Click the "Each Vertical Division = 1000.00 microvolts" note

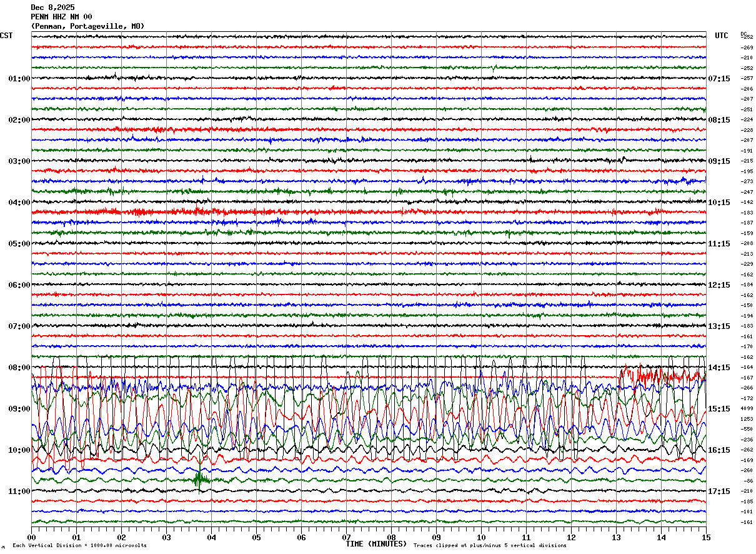[79, 546]
